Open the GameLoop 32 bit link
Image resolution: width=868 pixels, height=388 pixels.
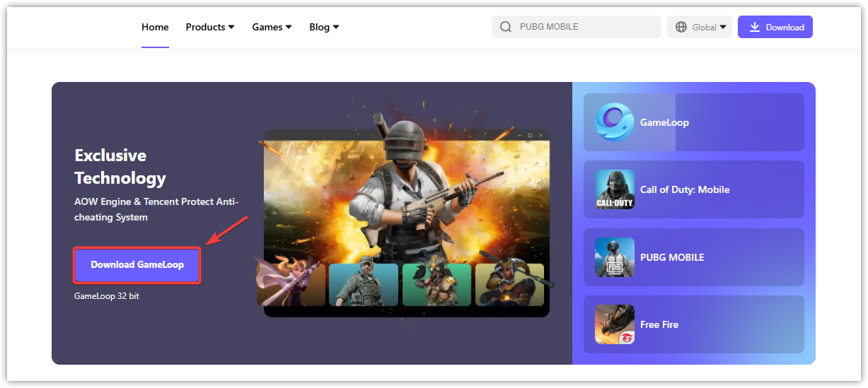click(x=107, y=296)
